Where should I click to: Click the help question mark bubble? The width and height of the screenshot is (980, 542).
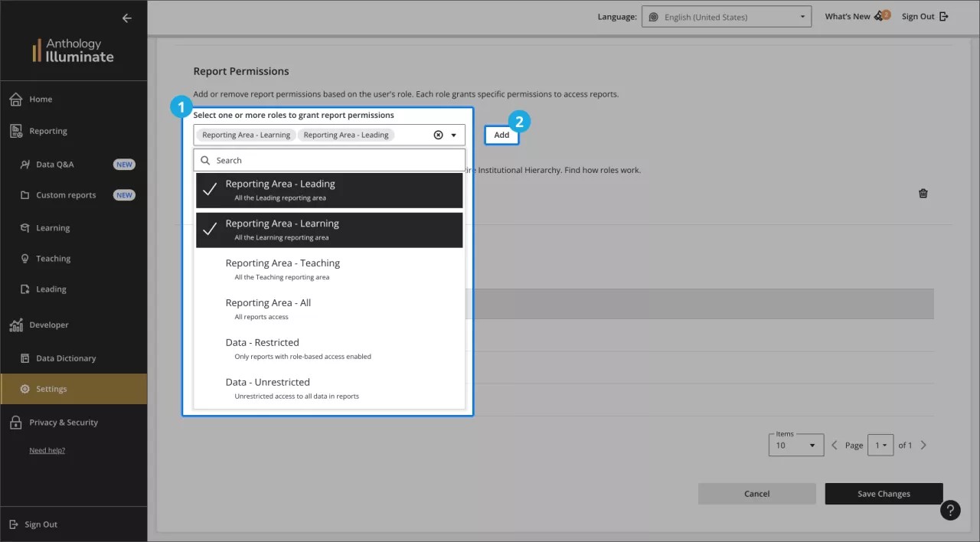[950, 509]
